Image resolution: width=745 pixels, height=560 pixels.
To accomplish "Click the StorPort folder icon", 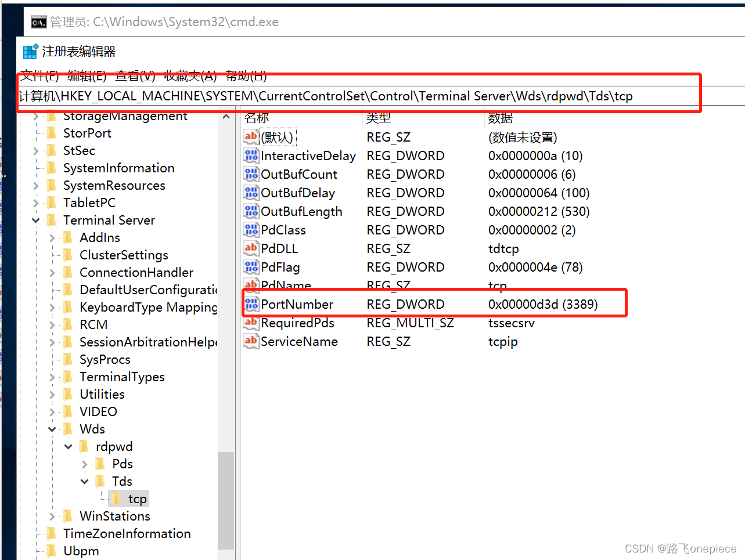I will pyautogui.click(x=52, y=133).
